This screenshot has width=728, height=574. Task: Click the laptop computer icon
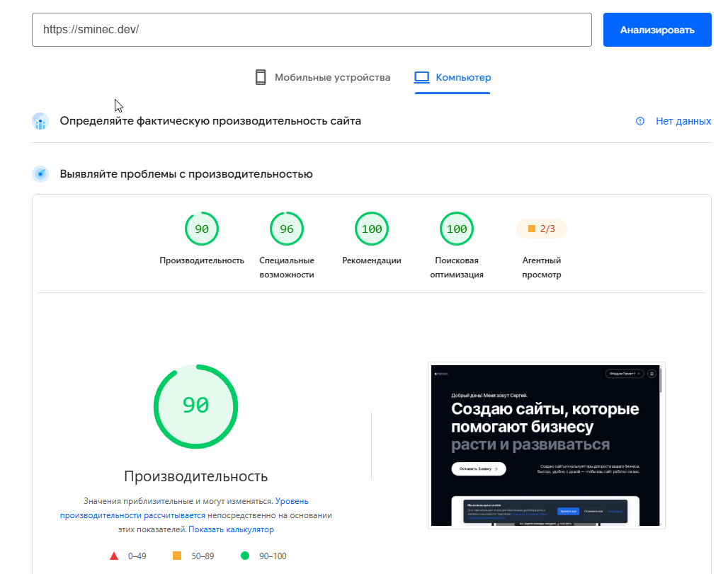point(421,77)
